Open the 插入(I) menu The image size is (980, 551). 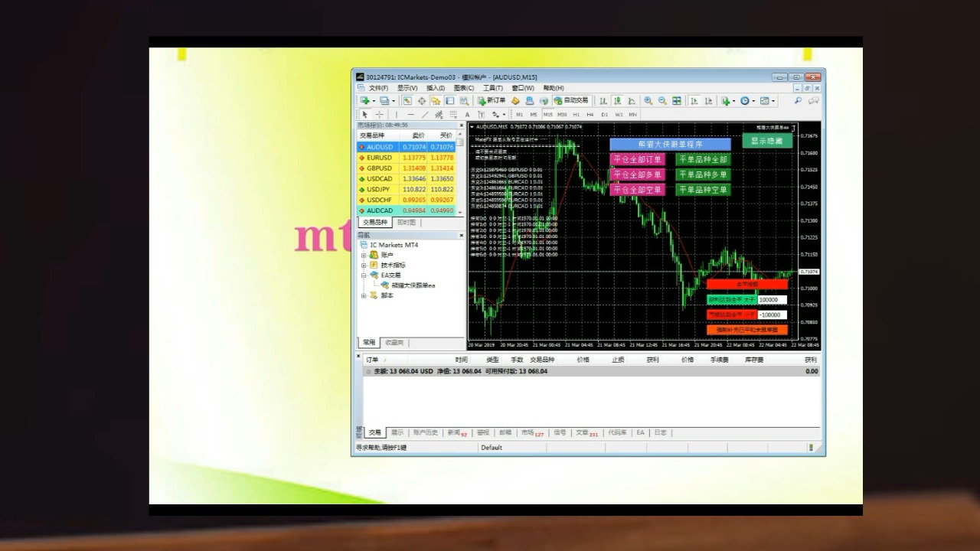(436, 88)
